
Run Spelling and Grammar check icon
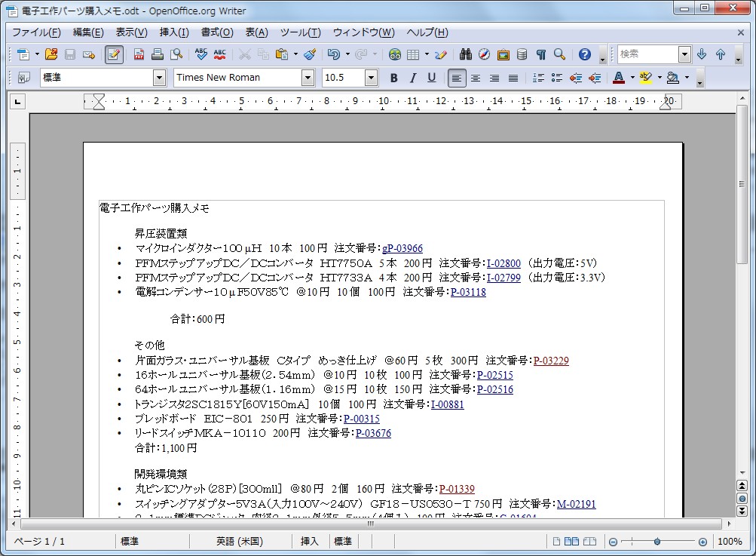click(x=201, y=54)
